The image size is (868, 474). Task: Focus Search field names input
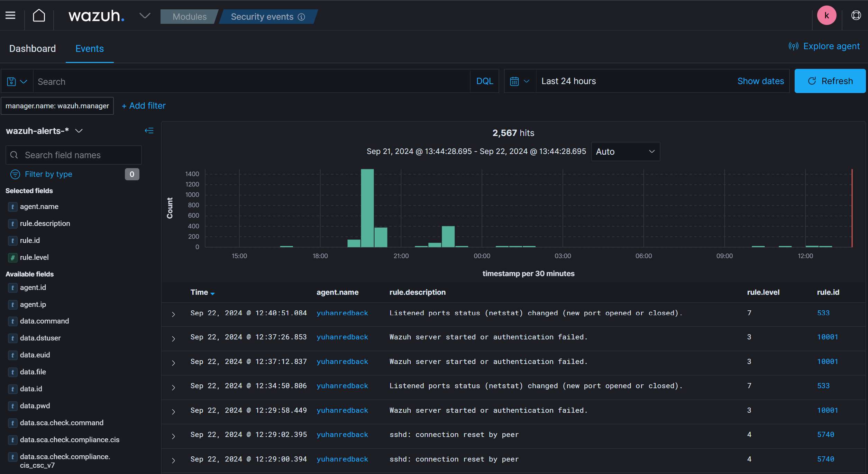point(74,155)
